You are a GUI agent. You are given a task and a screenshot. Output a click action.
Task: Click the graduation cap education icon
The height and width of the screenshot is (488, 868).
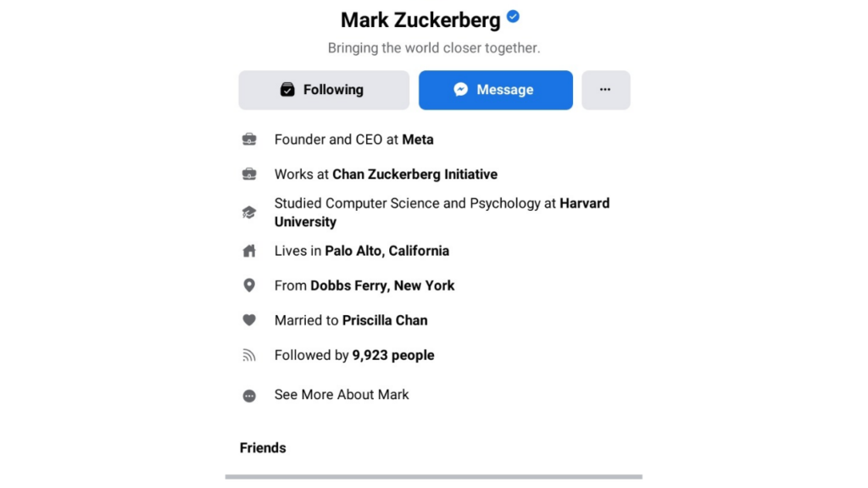click(249, 213)
